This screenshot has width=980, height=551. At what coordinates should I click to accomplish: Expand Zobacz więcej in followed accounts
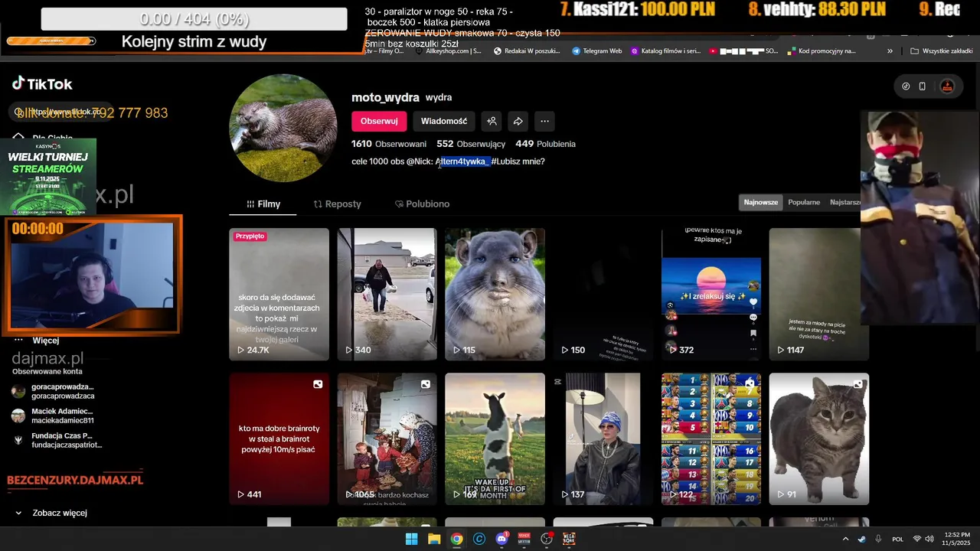pyautogui.click(x=51, y=513)
